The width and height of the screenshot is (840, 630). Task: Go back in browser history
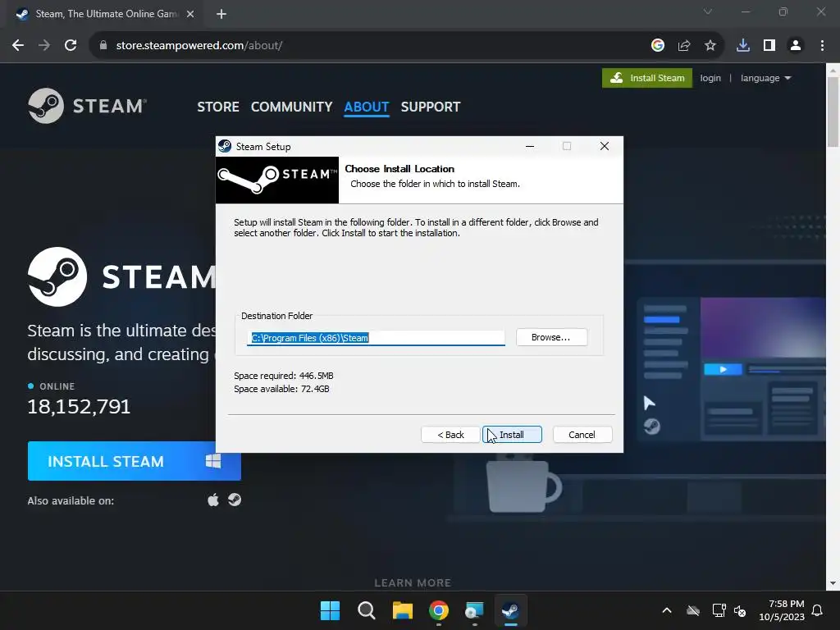18,46
